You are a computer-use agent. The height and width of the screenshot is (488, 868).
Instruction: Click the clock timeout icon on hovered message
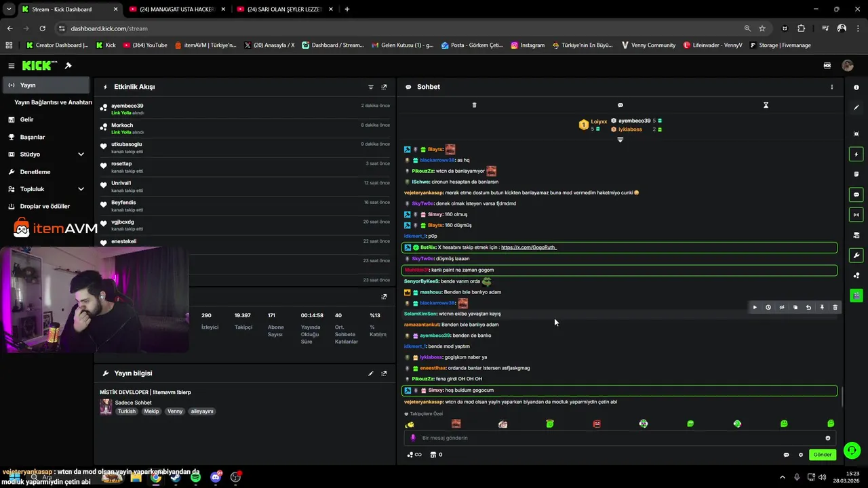pyautogui.click(x=768, y=308)
